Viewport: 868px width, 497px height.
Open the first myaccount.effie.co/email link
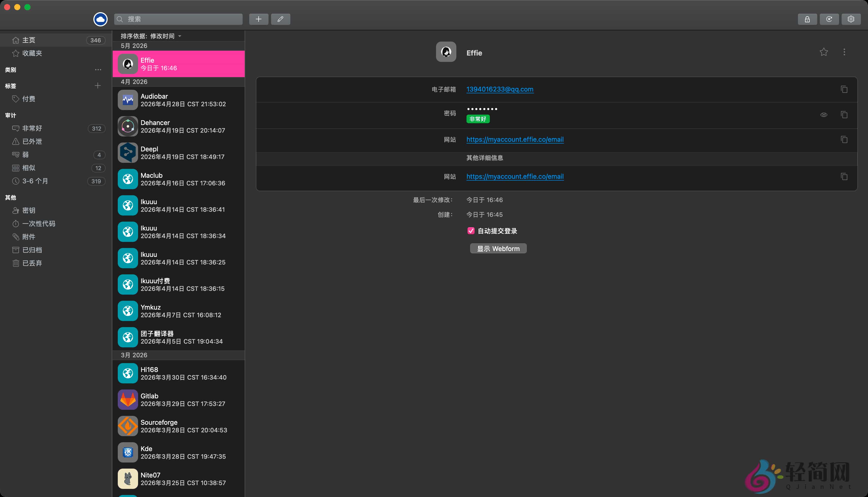[x=515, y=140]
